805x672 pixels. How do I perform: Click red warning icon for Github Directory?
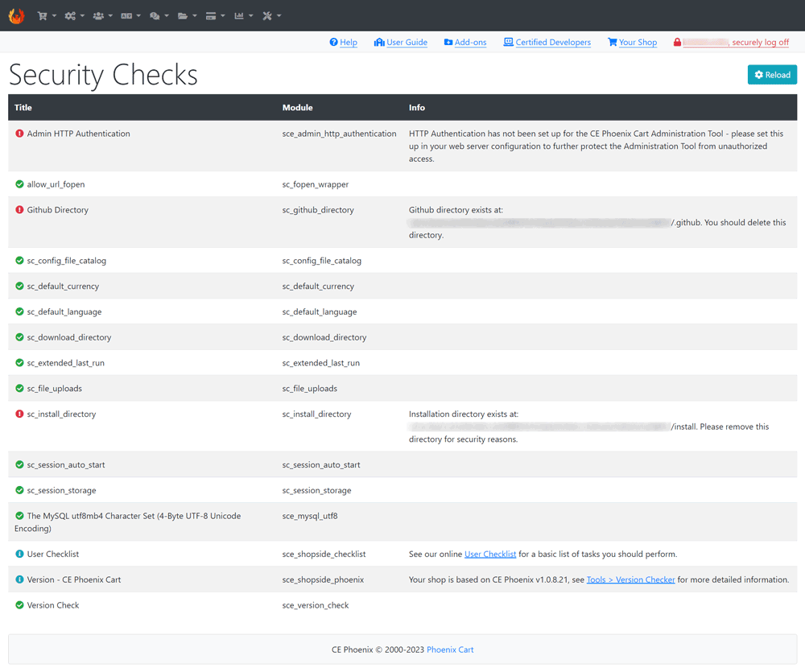19,210
